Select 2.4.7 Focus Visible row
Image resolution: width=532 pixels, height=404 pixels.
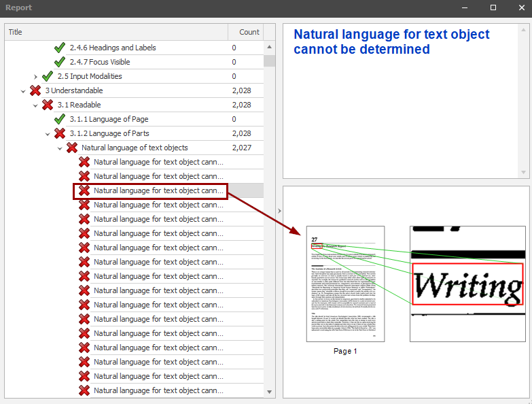tap(134, 62)
